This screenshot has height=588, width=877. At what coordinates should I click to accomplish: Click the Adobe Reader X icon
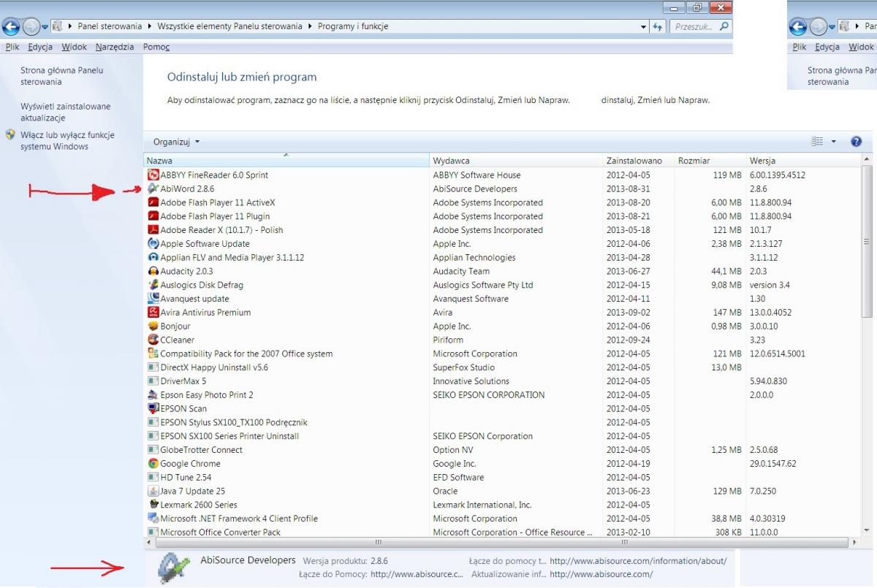click(153, 229)
